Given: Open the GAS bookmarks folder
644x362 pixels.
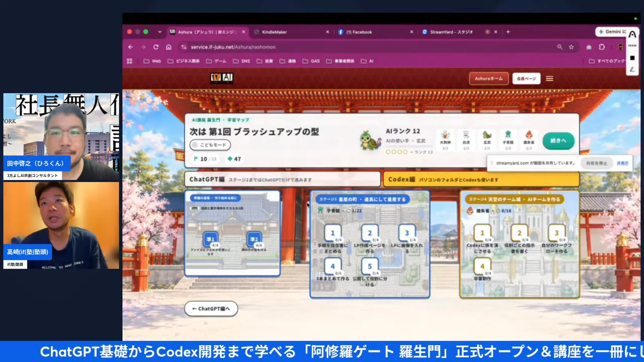Looking at the screenshot, I should (311, 61).
